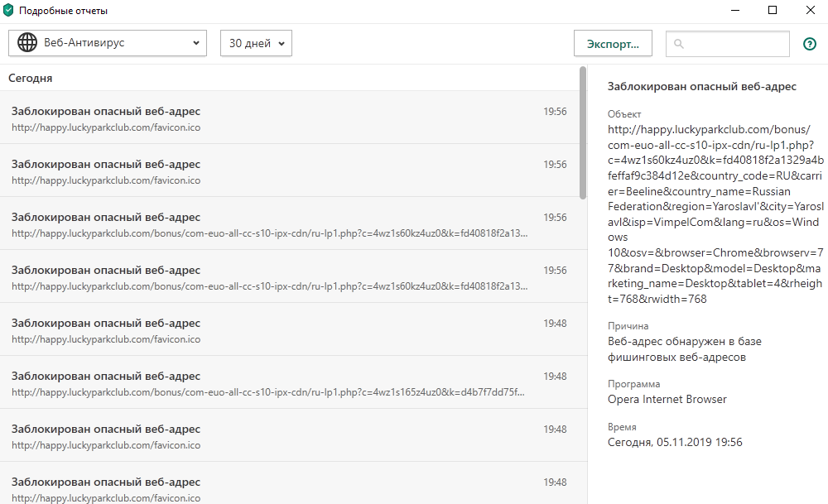828x504 pixels.
Task: Click the phishing database reason text
Action: pos(684,349)
